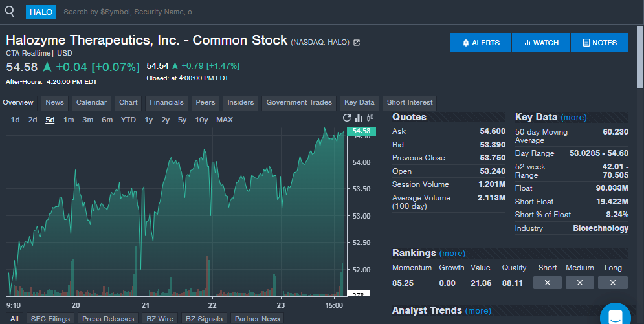Screen dimensions: 644x324
Task: Filter news by BZ Wire
Action: (x=160, y=319)
